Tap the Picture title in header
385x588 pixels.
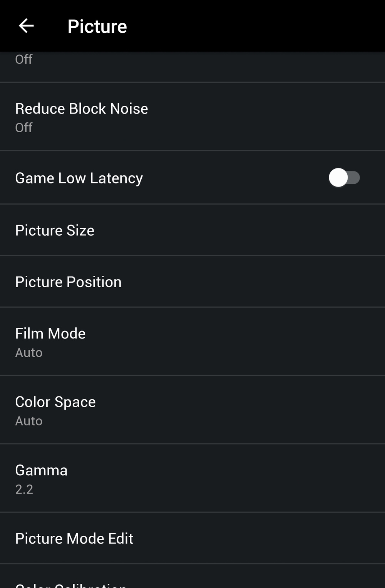pos(97,26)
